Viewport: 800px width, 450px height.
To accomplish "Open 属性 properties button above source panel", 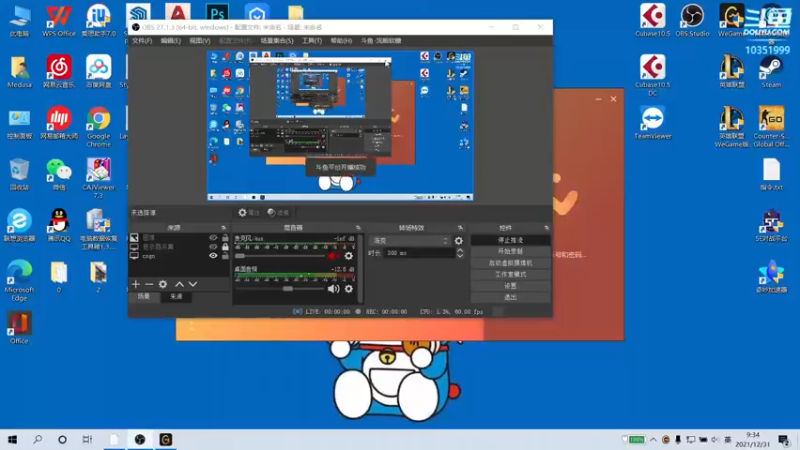I will coord(249,213).
